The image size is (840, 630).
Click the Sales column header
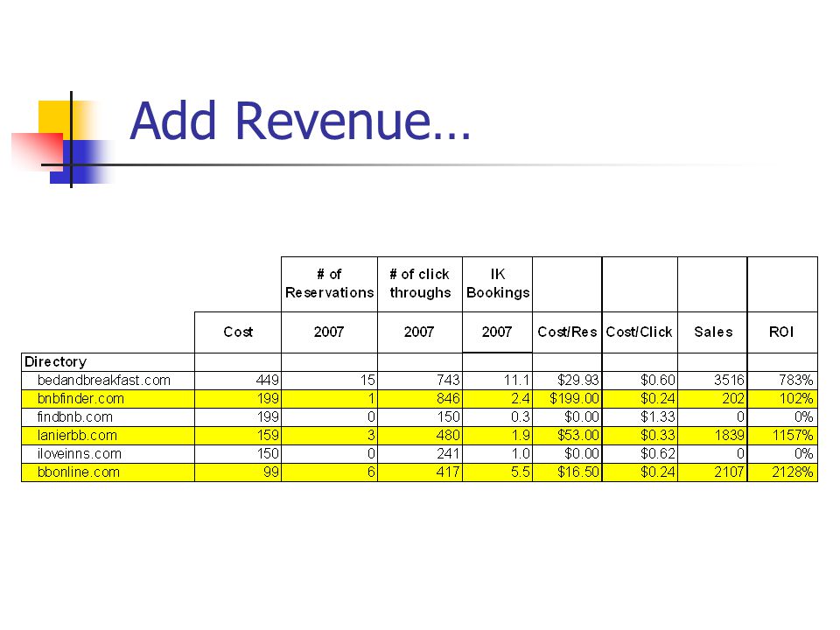(712, 332)
